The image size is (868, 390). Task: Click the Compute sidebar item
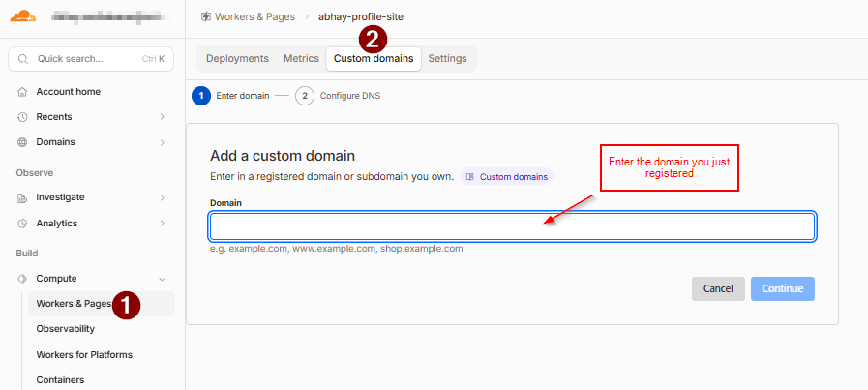point(93,279)
